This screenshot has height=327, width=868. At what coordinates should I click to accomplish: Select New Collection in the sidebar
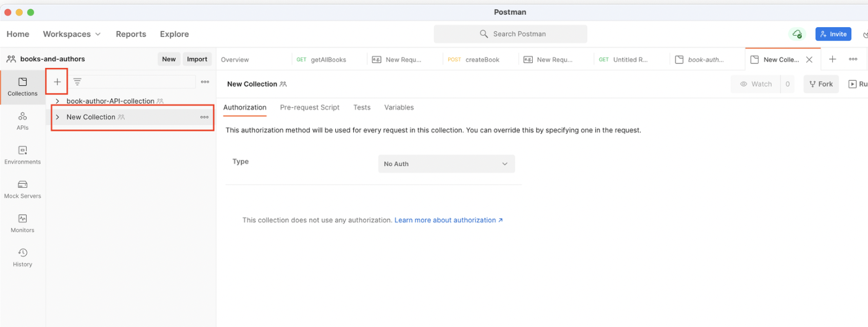pos(91,117)
